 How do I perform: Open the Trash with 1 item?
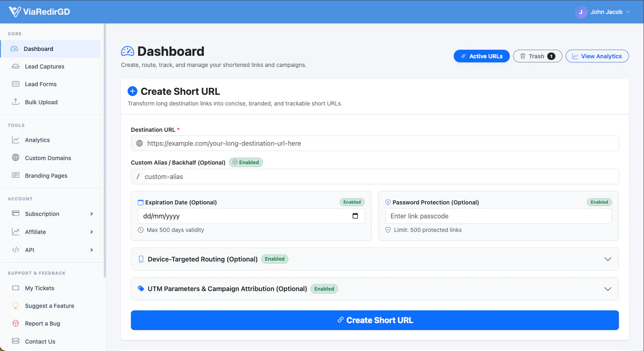click(x=537, y=56)
